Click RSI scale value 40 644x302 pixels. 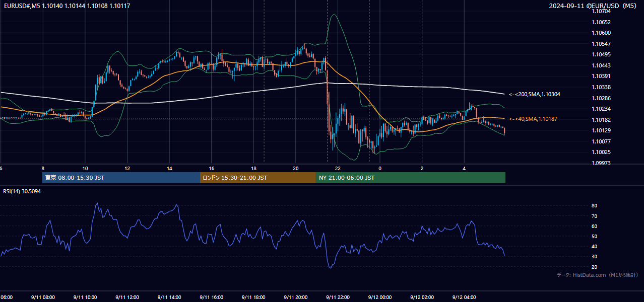coord(595,246)
